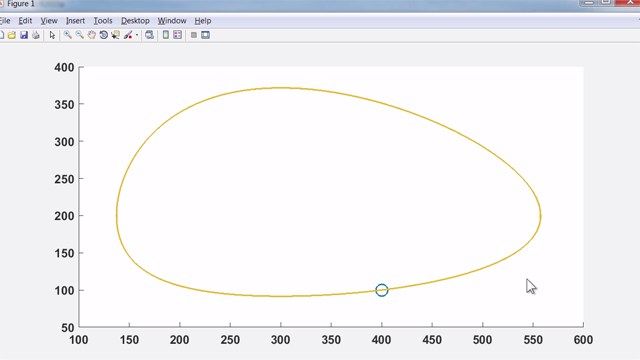640x360 pixels.
Task: Click the Link Plot icon
Action: click(x=149, y=35)
